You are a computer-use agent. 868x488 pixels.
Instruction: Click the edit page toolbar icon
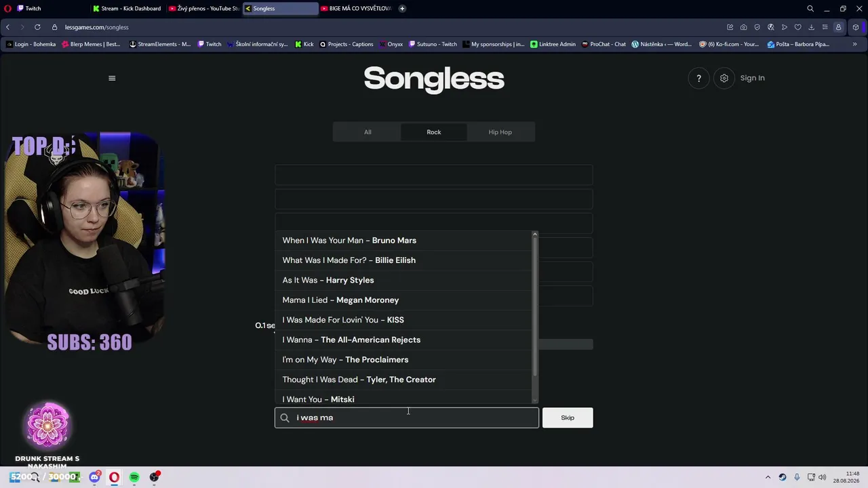click(730, 27)
